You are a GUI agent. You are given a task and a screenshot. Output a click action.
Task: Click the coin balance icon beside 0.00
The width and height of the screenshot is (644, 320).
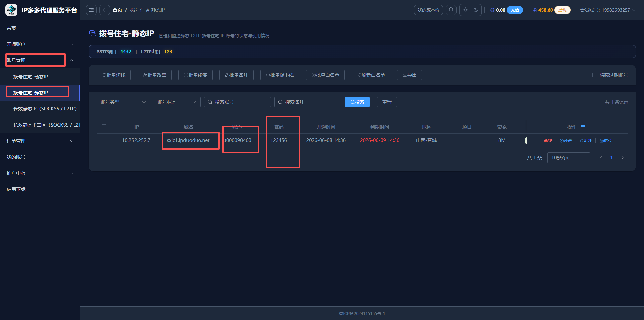[x=492, y=10]
